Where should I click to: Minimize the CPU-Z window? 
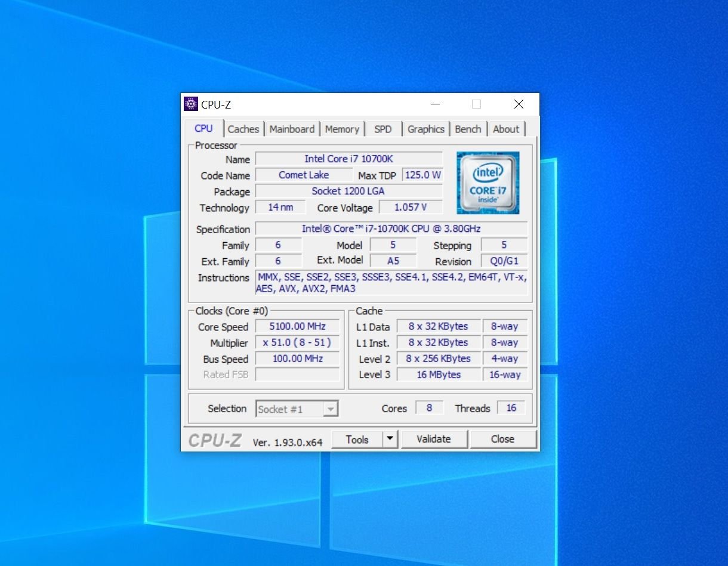click(x=436, y=104)
